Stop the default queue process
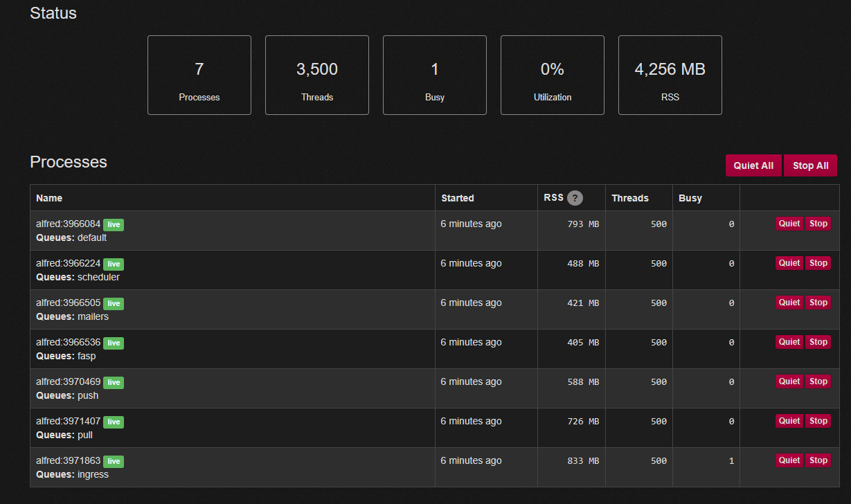851x504 pixels. (818, 224)
